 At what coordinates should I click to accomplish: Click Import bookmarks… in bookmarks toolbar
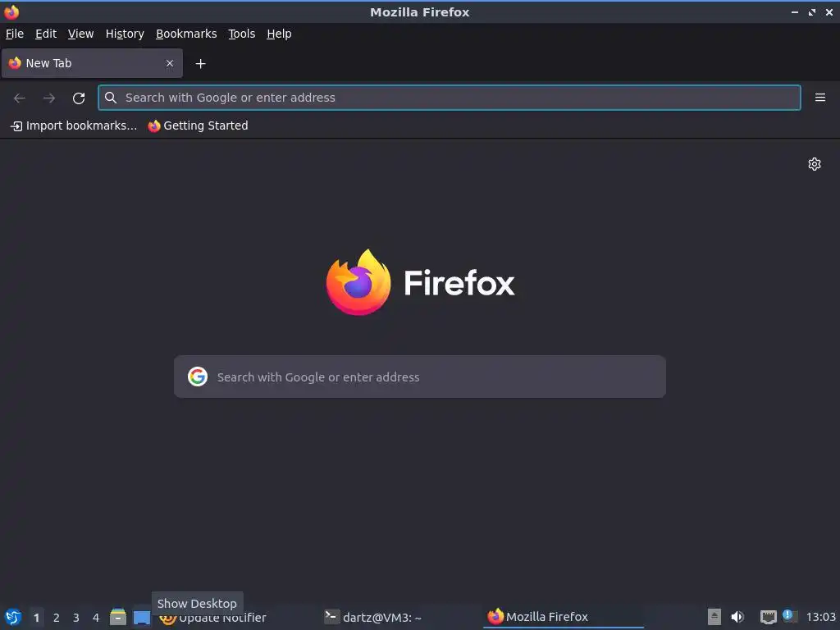(x=74, y=126)
